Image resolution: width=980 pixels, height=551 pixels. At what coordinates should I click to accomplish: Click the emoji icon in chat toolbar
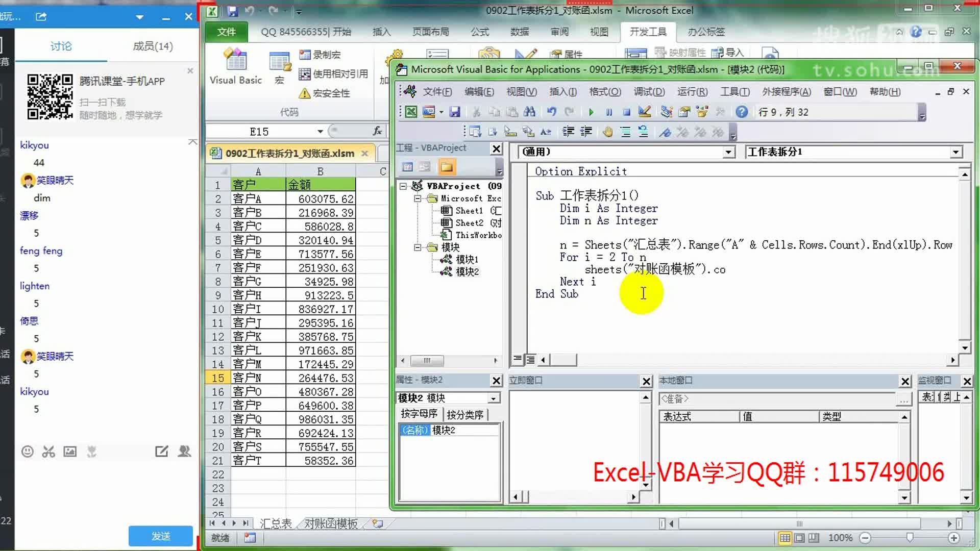pyautogui.click(x=28, y=452)
